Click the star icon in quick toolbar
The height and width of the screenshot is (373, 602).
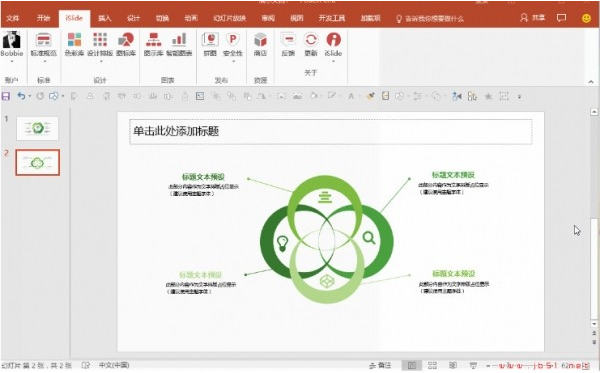(488, 96)
